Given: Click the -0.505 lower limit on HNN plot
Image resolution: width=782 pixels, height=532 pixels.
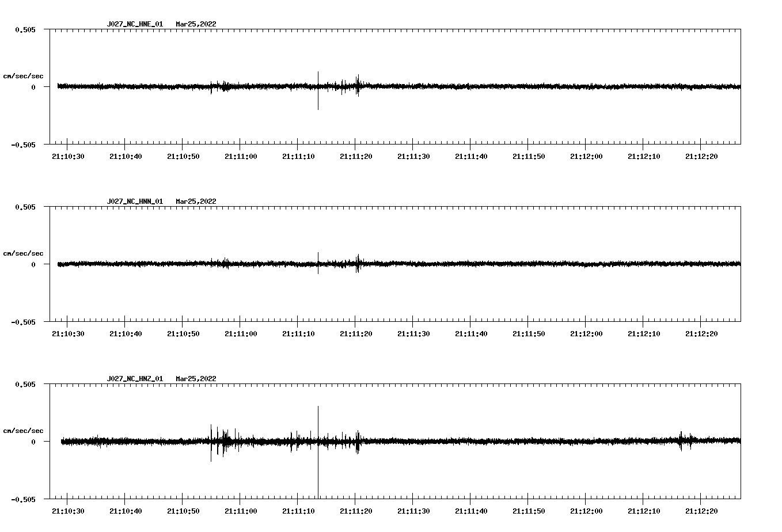Looking at the screenshot, I should click(23, 322).
